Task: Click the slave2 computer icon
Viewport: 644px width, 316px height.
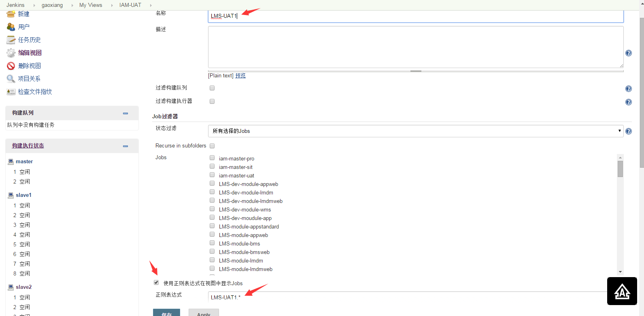Action: [11, 287]
